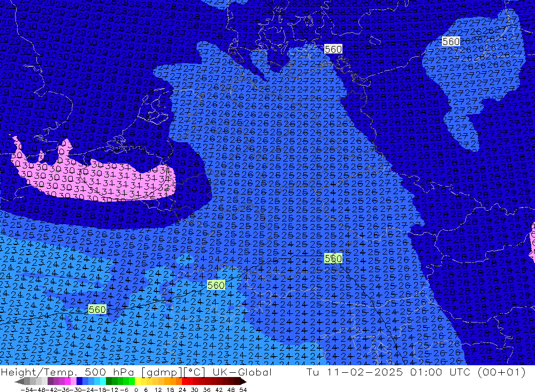Viewport: 535px width, 392px height.
Task: Click the '01:00 UTC' time text
Action: coord(440,372)
